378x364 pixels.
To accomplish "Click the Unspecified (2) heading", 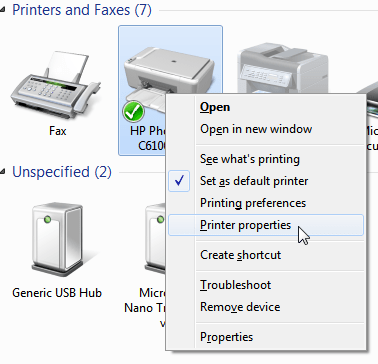I will [62, 172].
